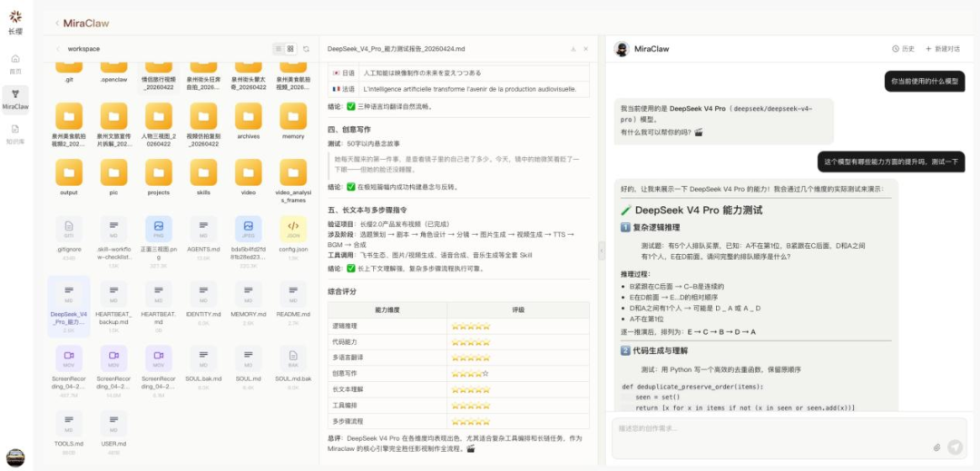Screen dimensions: 980x471
Task: Click the user avatar at bottom left
Action: (x=15, y=456)
